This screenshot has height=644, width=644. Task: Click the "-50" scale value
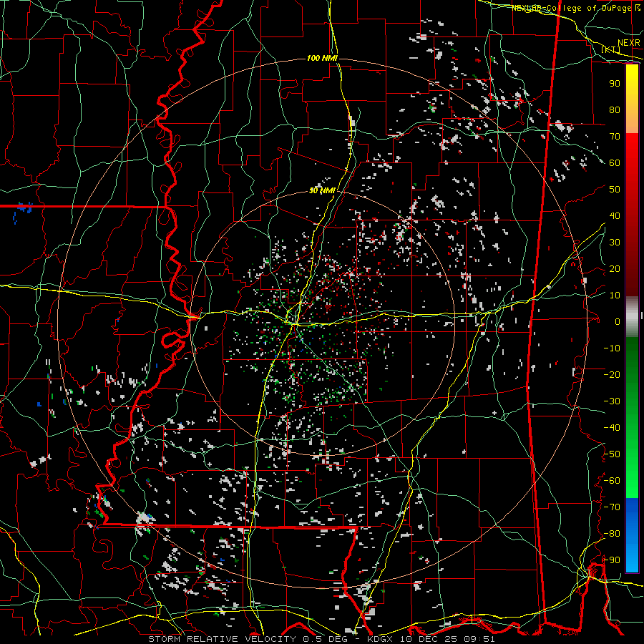pyautogui.click(x=612, y=454)
